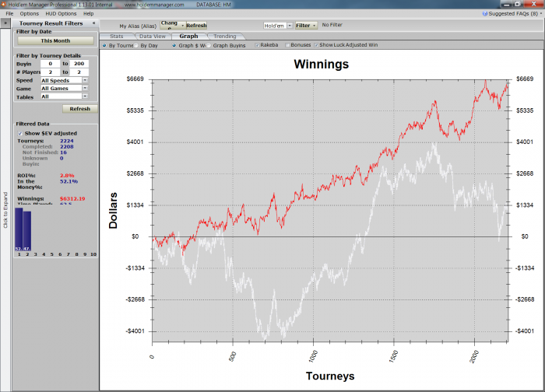Image resolution: width=545 pixels, height=392 pixels.
Task: Click the # Players maximum field
Action: (x=79, y=72)
